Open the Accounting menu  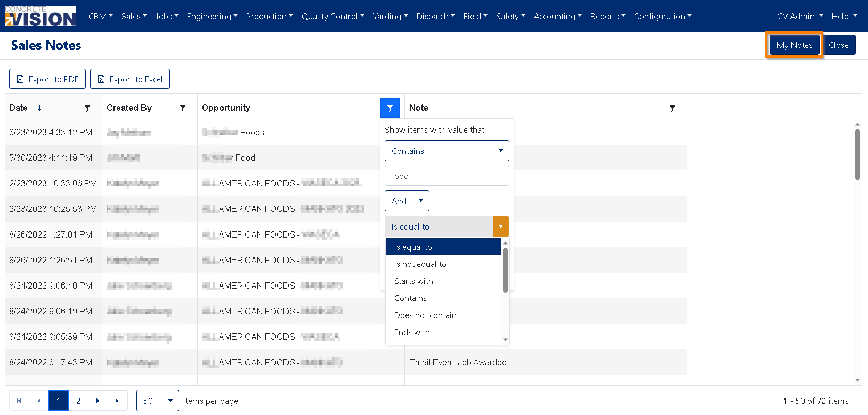(x=557, y=17)
